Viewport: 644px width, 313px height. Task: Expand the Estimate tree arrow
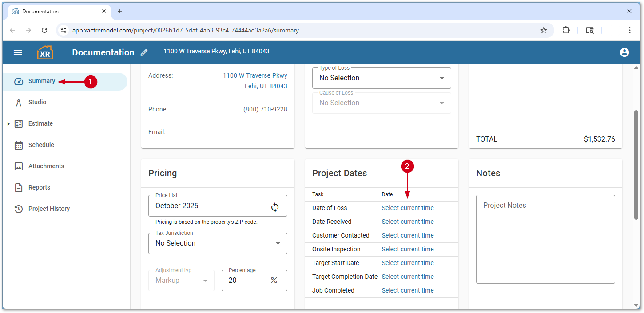[x=8, y=124]
